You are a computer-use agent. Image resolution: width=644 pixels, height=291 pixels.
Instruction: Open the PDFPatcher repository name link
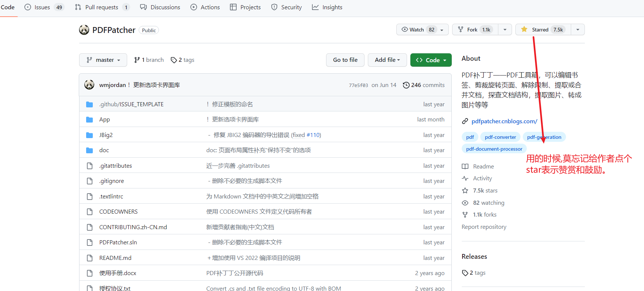114,30
